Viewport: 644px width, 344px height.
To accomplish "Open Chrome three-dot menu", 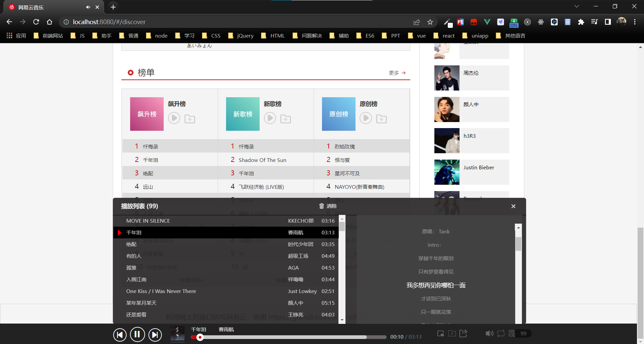I will click(635, 22).
